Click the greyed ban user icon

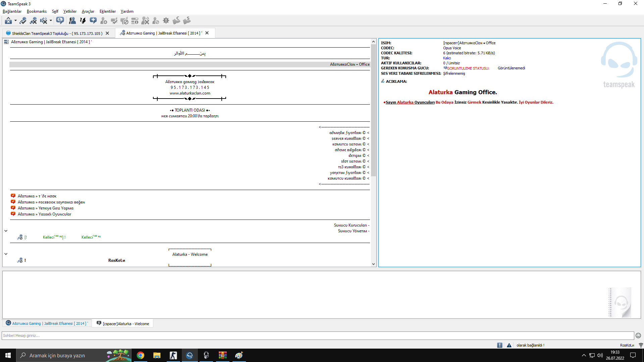tap(156, 21)
